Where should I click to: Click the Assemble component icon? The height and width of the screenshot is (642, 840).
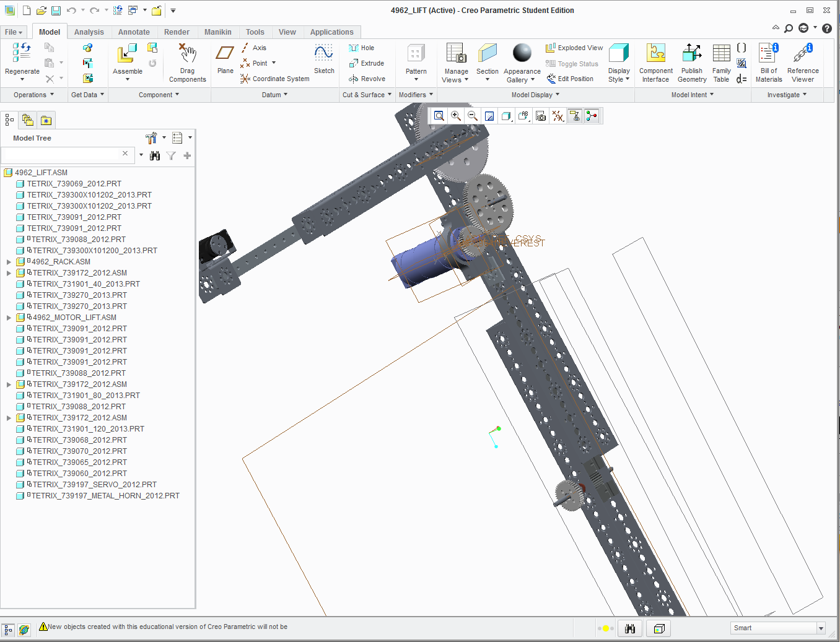[127, 53]
